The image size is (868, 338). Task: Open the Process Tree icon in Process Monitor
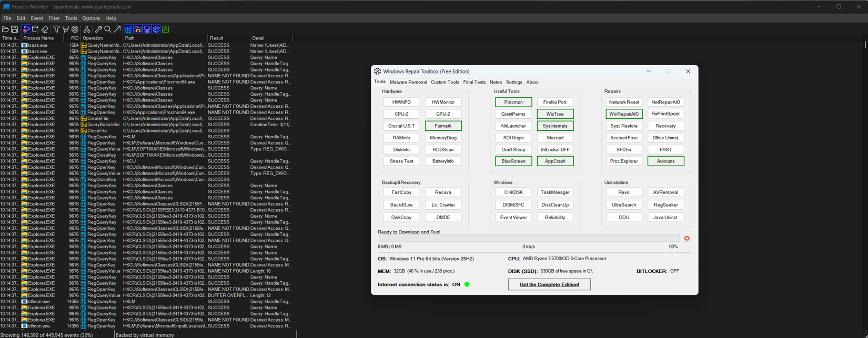[87, 29]
